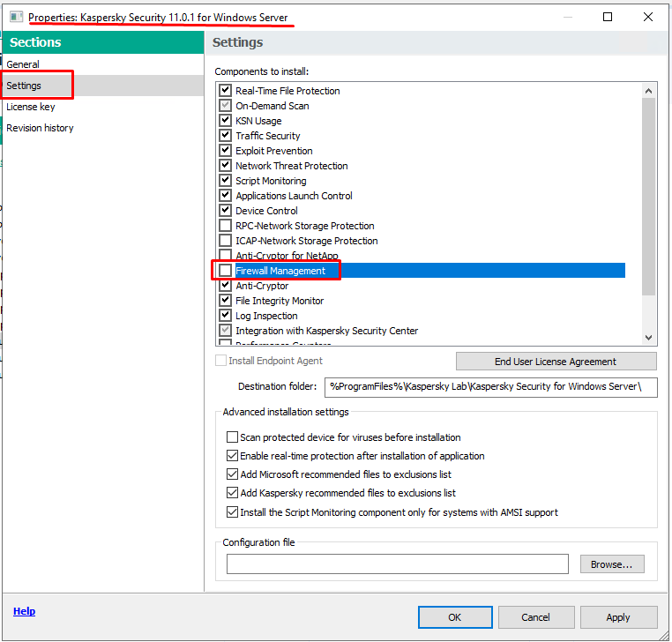The image size is (672, 642).
Task: Toggle KSN Usage checkbox
Action: pos(226,121)
